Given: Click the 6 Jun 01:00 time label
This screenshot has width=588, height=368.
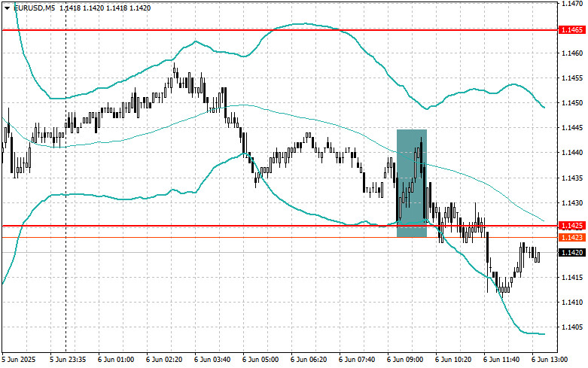Looking at the screenshot, I should (116, 360).
